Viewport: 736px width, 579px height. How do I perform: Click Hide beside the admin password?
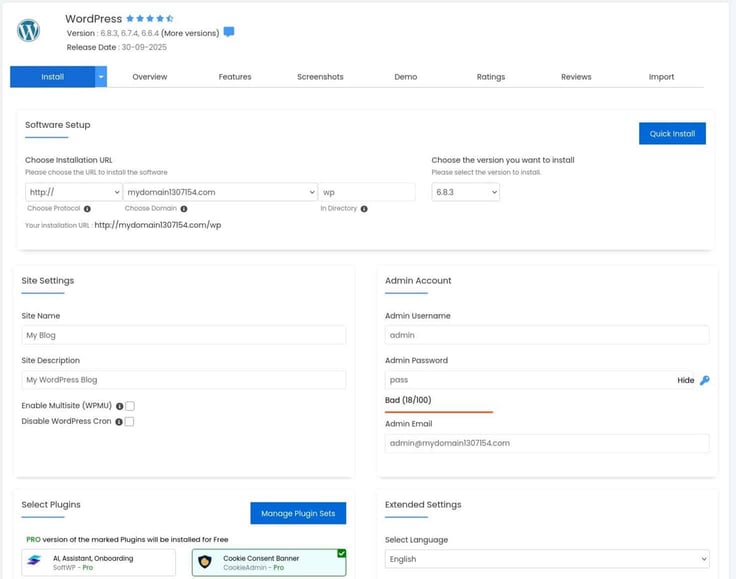pyautogui.click(x=685, y=381)
